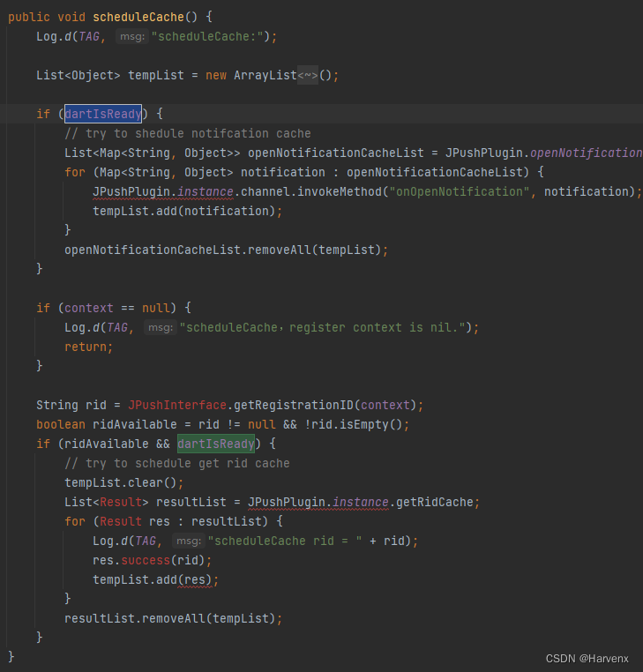Click openNotificationCacheList variable in the declaration line
The image size is (643, 672).
coord(336,153)
